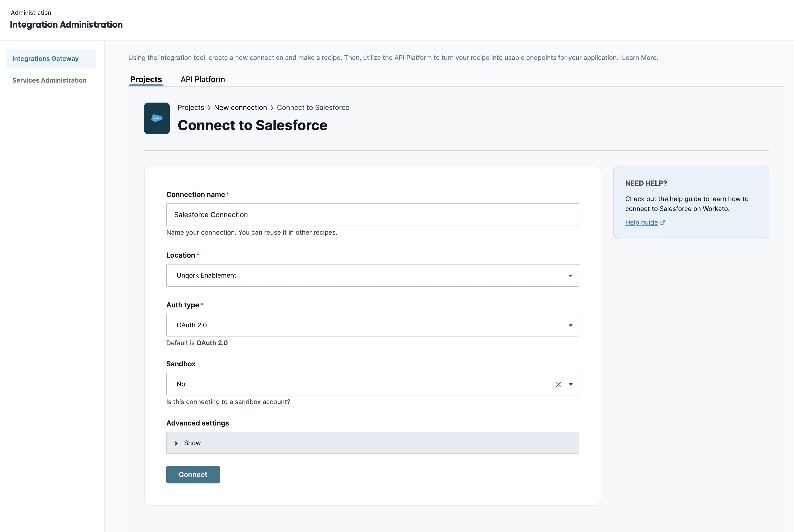Screen dimensions: 794x532
Task: Click the Location field label
Action: 181,255
